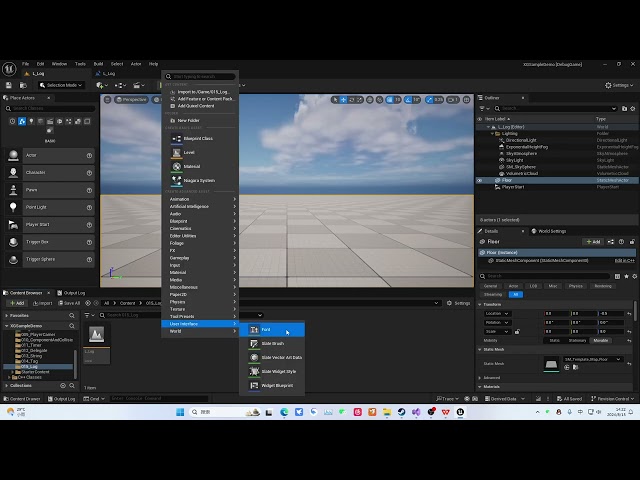Viewport: 640px width, 480px height.
Task: Open the Location dropdown in Transform
Action: point(496,313)
